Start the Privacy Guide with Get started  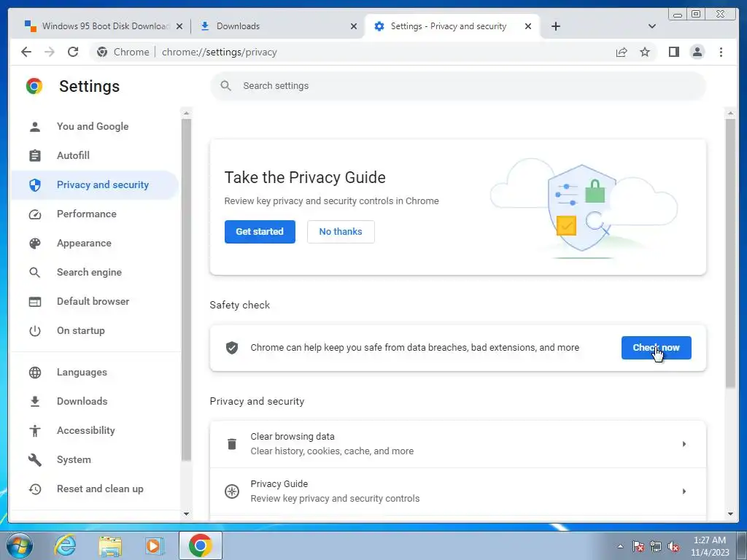[x=260, y=232]
